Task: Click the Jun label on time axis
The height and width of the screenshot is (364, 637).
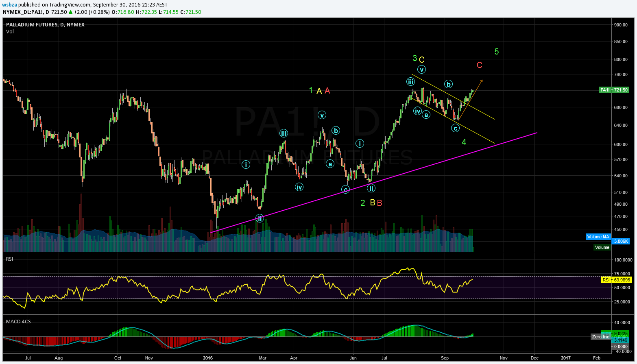Action: (x=353, y=358)
